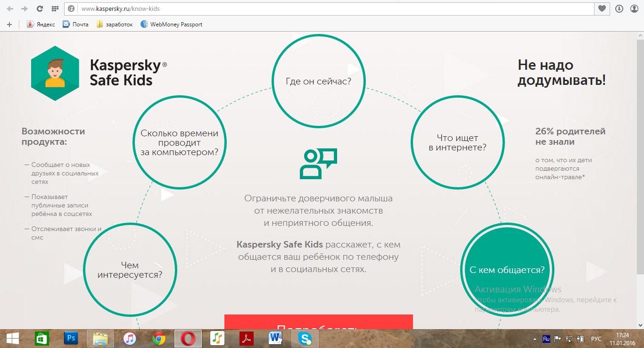Open Action Center flag icon
Viewport: 644px width, 348px height.
pyautogui.click(x=557, y=339)
